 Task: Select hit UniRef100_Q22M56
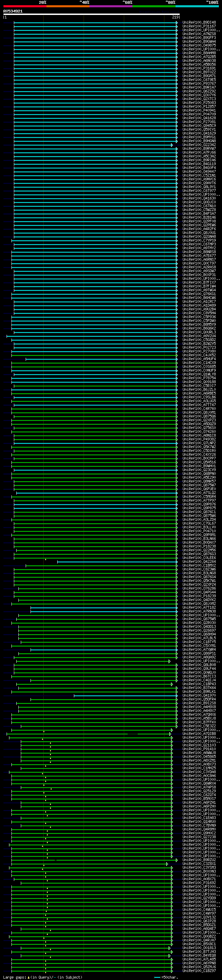click(x=199, y=550)
